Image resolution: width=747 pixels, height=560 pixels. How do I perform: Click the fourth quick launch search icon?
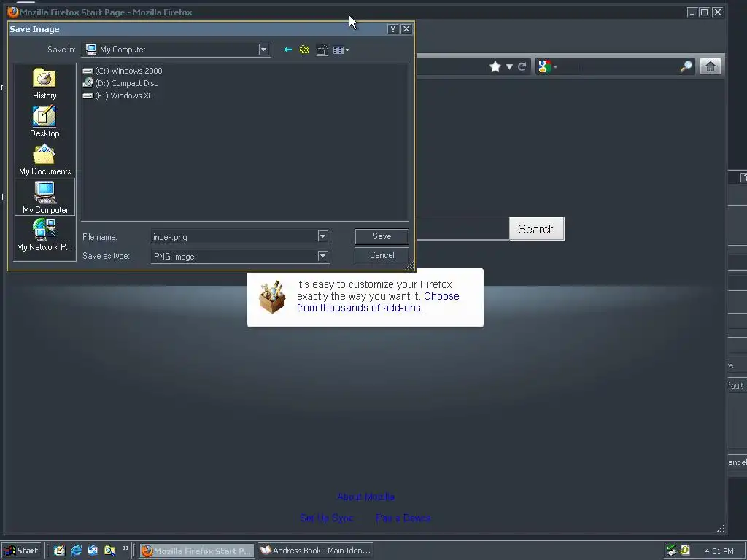coord(109,551)
